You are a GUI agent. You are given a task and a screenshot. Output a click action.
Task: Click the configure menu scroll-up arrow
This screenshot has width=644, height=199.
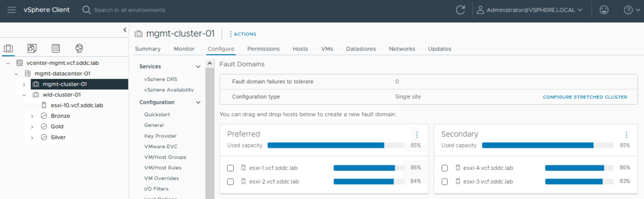click(x=210, y=63)
